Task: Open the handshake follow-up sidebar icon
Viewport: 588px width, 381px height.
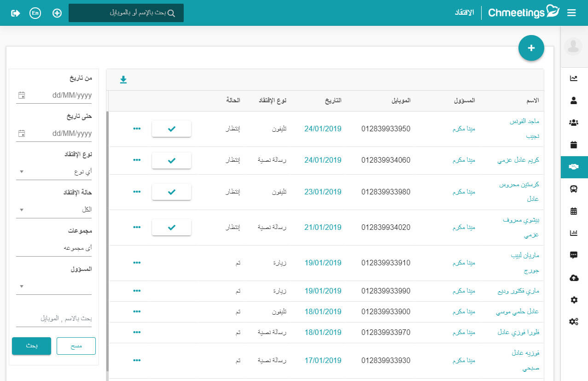Action: [574, 167]
